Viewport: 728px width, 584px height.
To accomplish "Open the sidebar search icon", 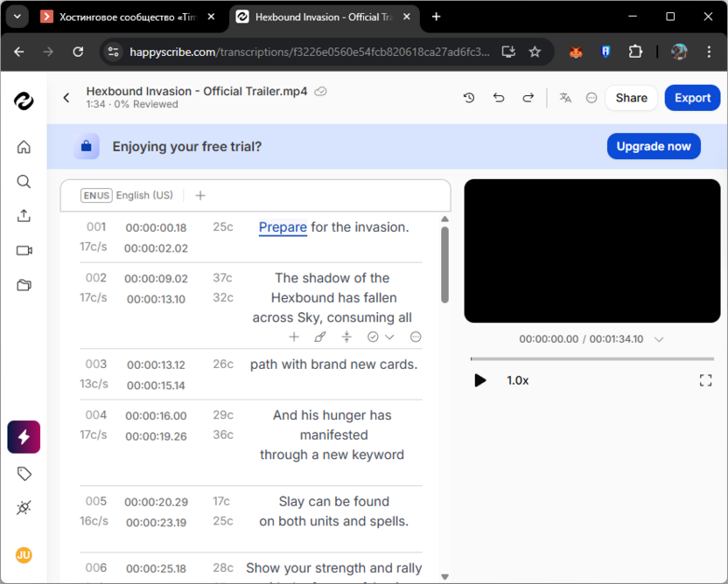I will [x=24, y=181].
